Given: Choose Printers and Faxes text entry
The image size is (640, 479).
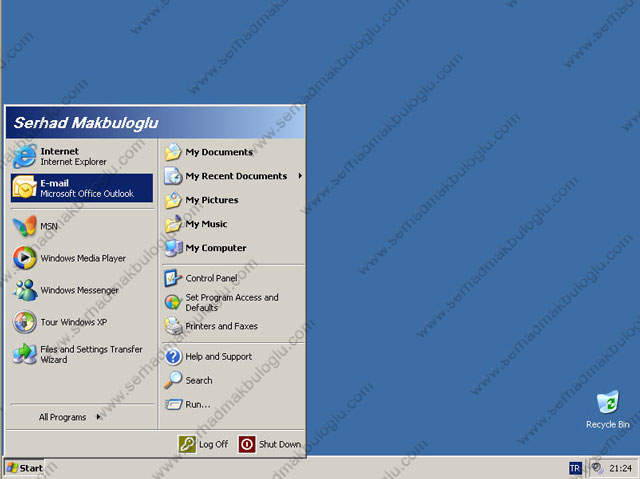Looking at the screenshot, I should [x=221, y=326].
